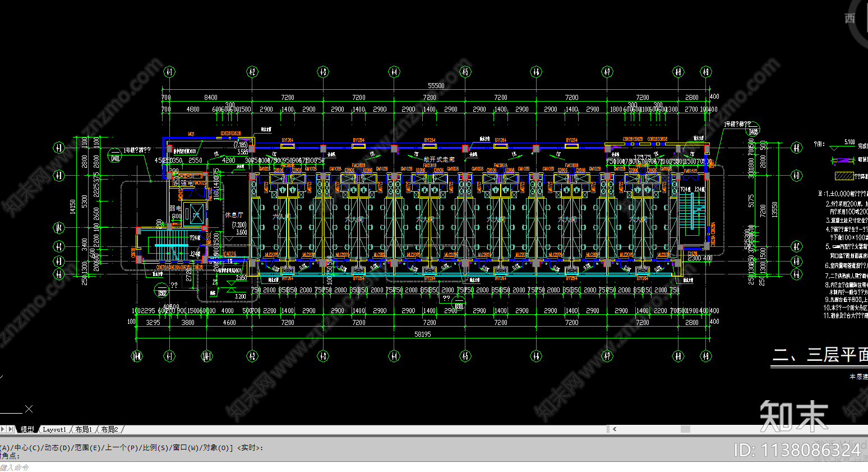Open the Layout1 tab
The width and height of the screenshot is (868, 472).
pyautogui.click(x=54, y=429)
